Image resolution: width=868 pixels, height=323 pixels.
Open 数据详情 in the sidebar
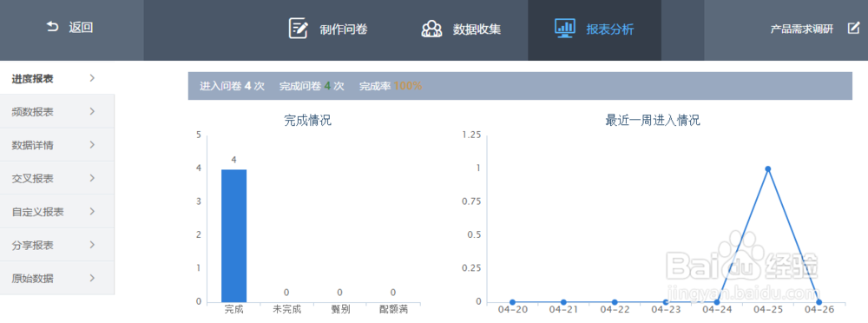tap(57, 145)
